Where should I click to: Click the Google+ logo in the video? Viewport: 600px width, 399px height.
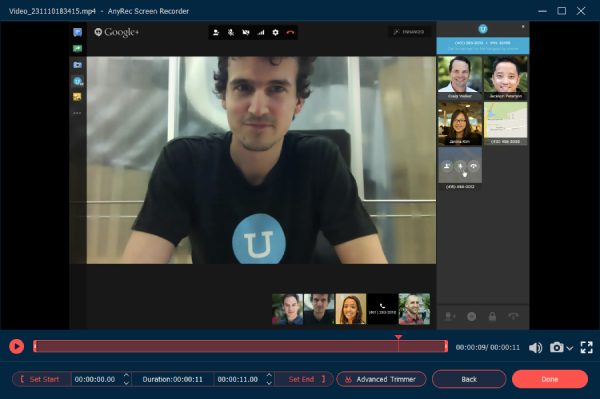point(116,32)
